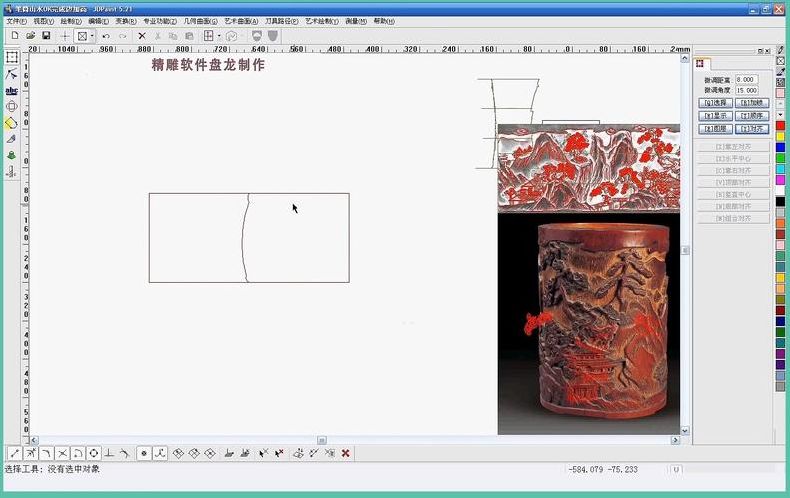Click the Save floppy disk icon
Image resolution: width=790 pixels, height=498 pixels.
46,36
